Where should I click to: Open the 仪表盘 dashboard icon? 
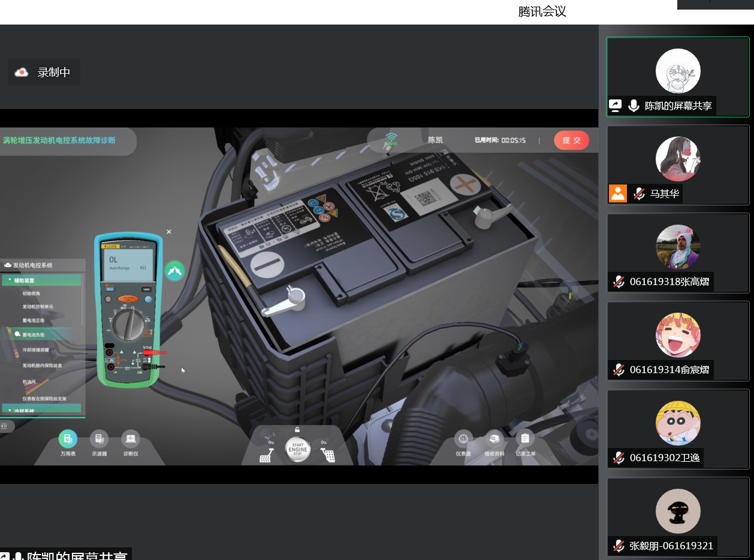pos(463,440)
